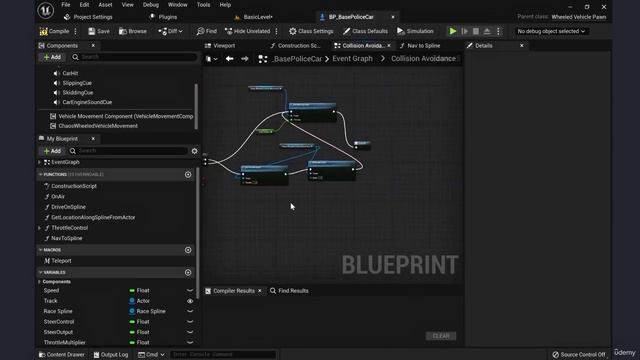Switch to BasicLevel tab
Viewport: 640px width, 360px height.
point(253,17)
